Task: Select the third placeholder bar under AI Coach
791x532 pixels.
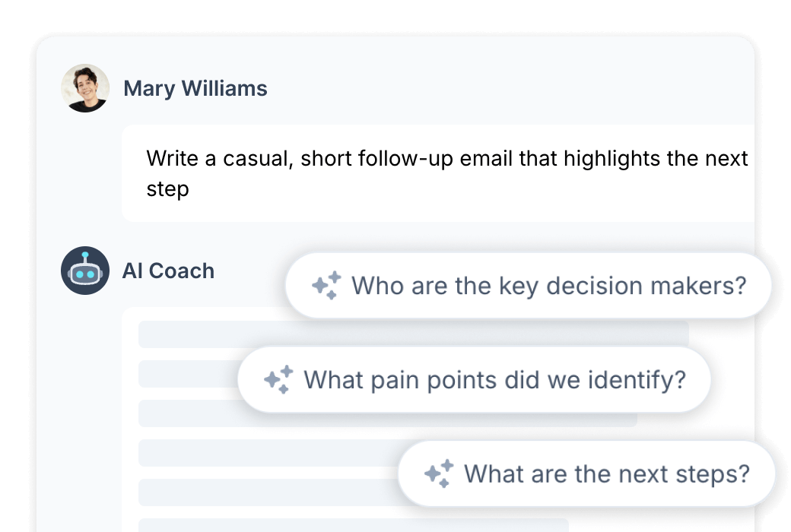Action: (x=198, y=414)
